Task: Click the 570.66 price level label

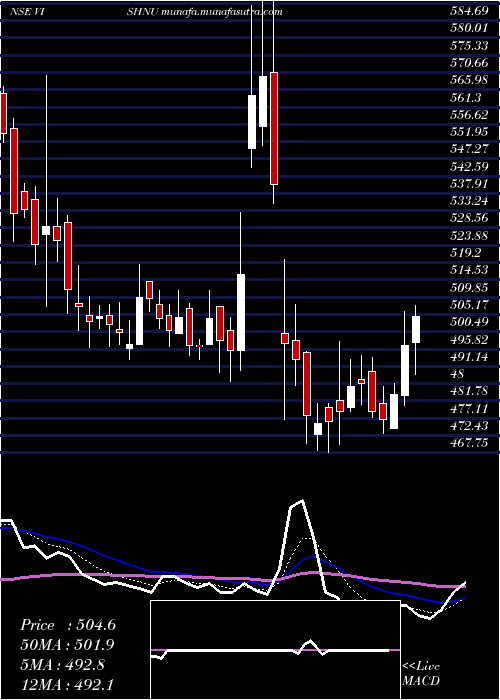Action: (x=469, y=63)
